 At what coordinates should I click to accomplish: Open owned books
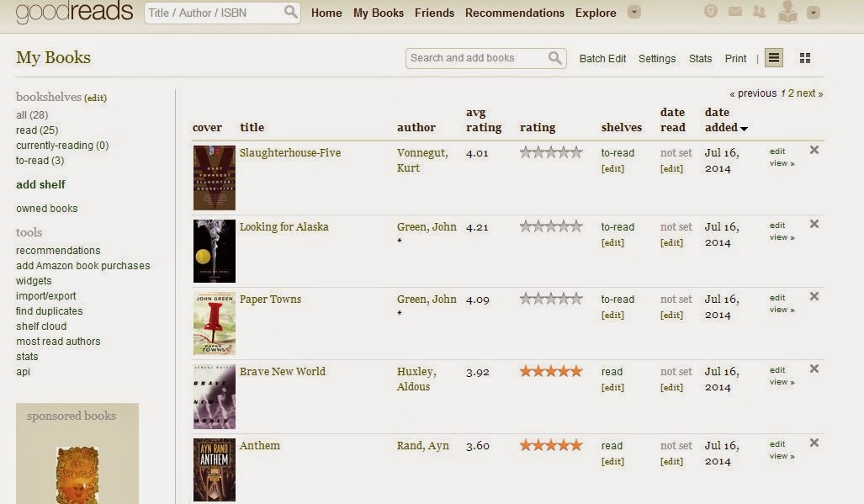click(47, 208)
